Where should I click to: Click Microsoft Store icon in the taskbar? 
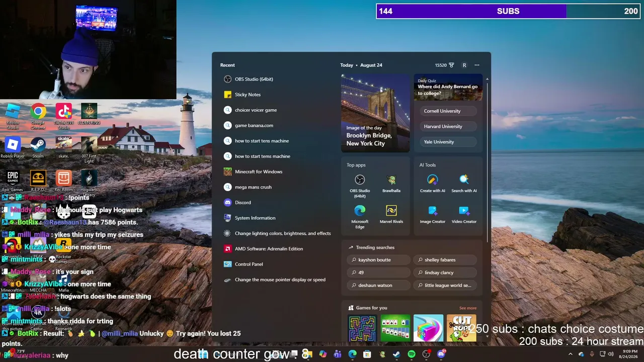(x=367, y=354)
